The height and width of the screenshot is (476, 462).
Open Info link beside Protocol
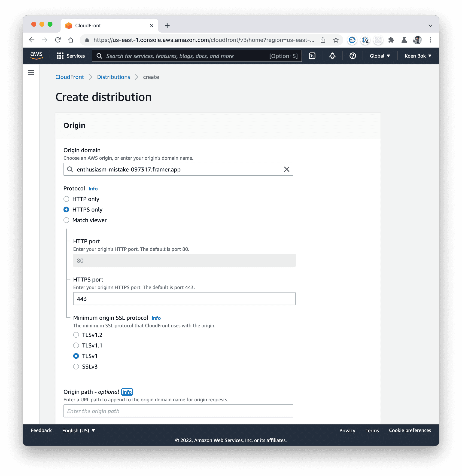93,189
